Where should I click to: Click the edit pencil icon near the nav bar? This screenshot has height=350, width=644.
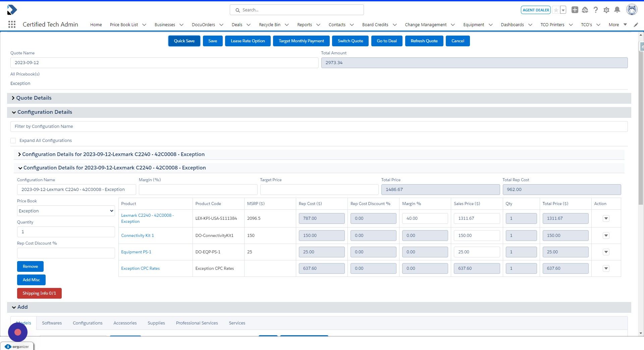636,24
